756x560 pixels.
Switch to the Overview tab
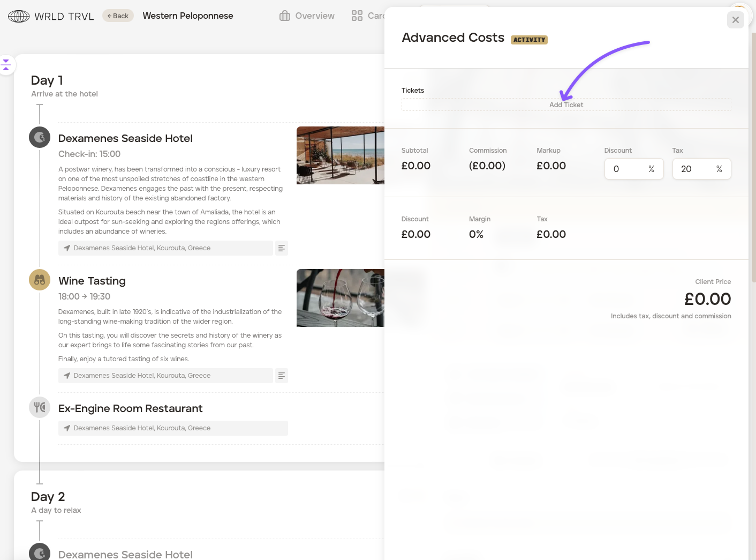307,16
